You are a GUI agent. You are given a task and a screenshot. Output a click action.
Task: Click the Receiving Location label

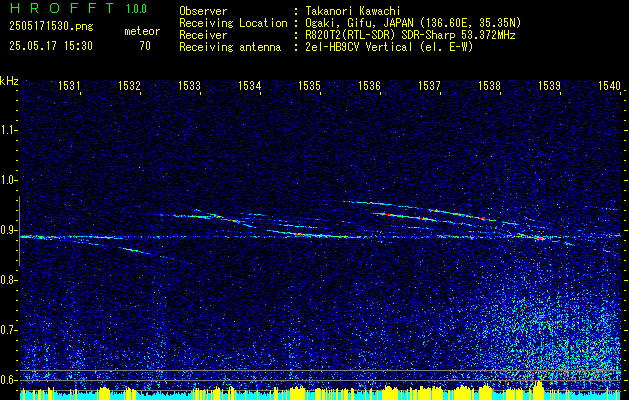tap(233, 23)
